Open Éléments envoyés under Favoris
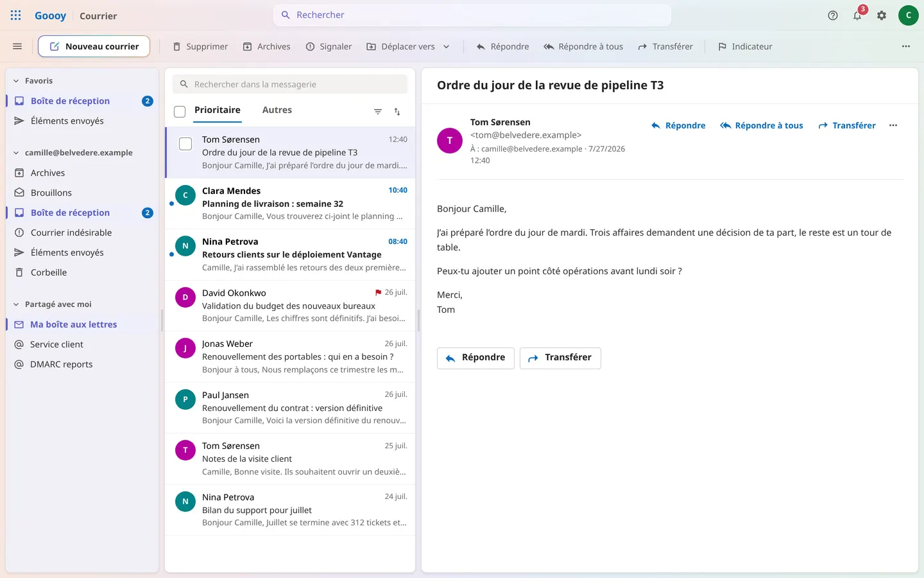 click(x=82, y=121)
